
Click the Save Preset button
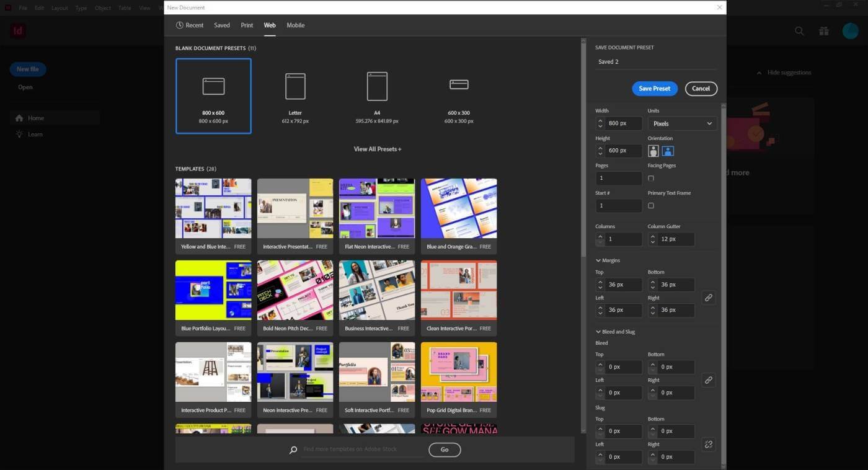pyautogui.click(x=655, y=89)
